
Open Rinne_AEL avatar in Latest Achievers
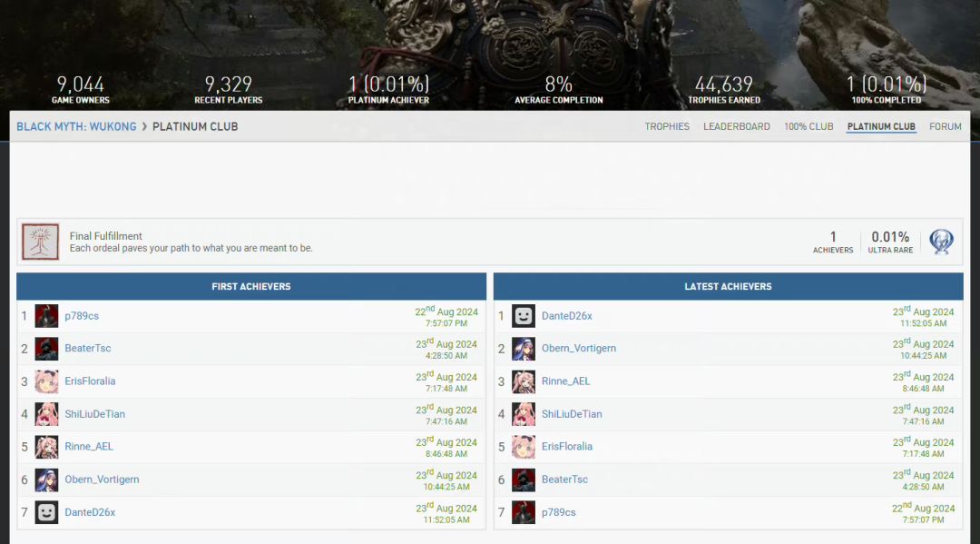click(524, 381)
